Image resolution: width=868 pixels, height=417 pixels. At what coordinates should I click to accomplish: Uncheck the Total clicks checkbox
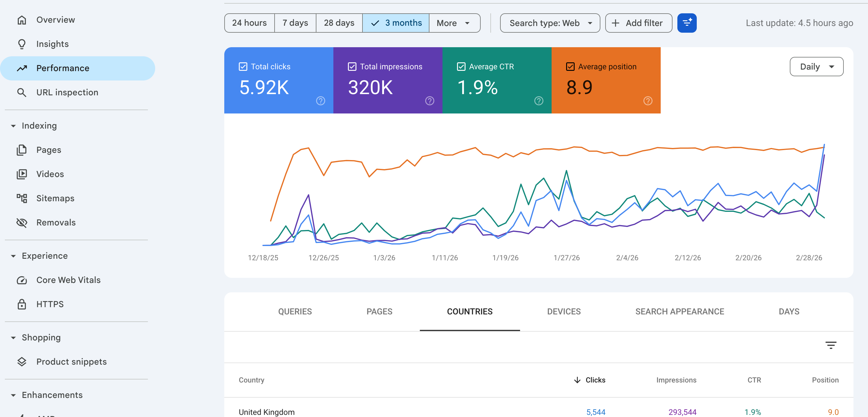pyautogui.click(x=242, y=67)
